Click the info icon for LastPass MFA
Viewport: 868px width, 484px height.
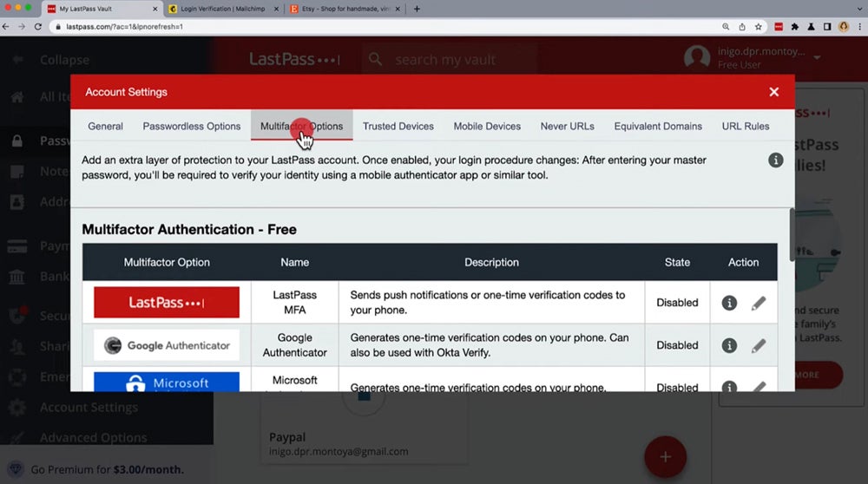pyautogui.click(x=729, y=303)
